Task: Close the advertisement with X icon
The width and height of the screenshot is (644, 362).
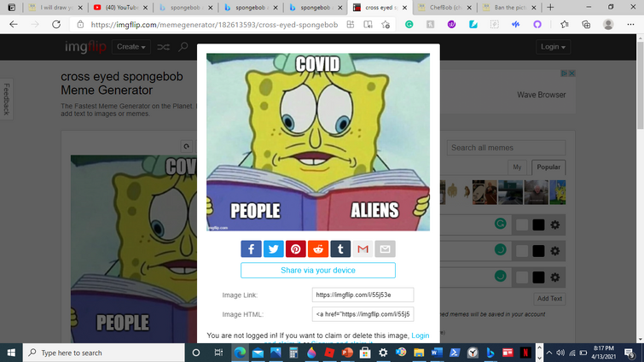Action: pyautogui.click(x=571, y=73)
